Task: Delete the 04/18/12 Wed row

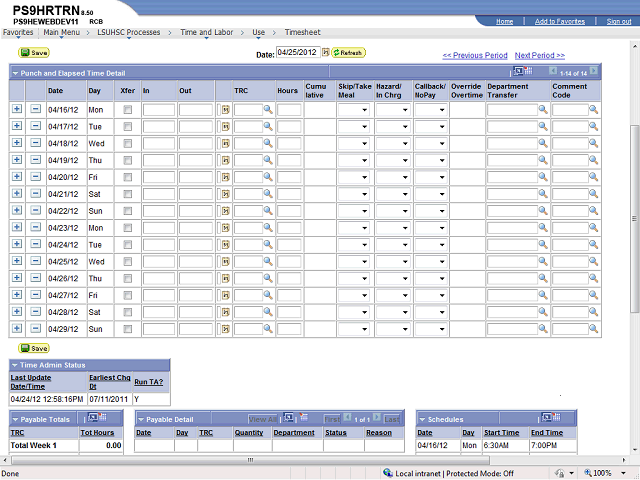Action: pos(35,143)
